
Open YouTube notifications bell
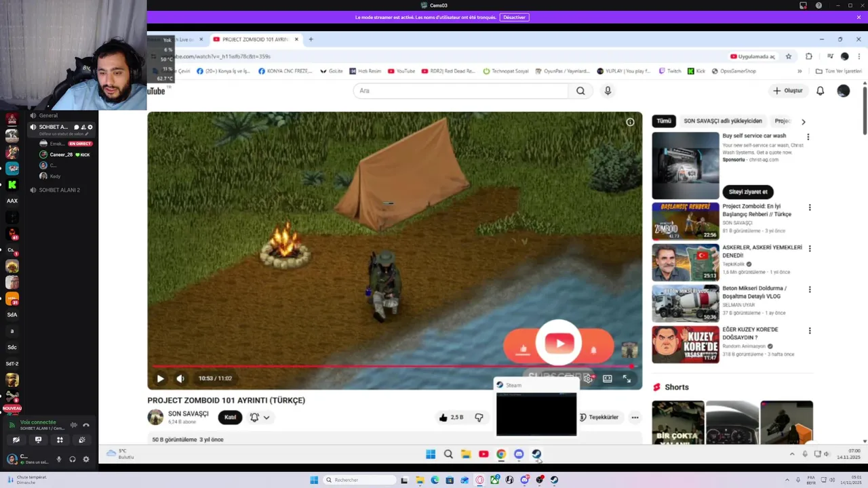click(820, 91)
